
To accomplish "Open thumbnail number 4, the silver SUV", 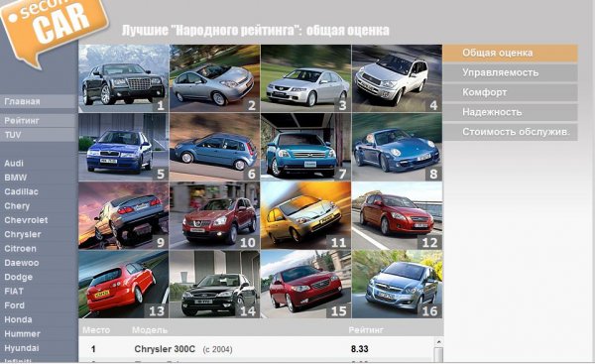I will [397, 78].
